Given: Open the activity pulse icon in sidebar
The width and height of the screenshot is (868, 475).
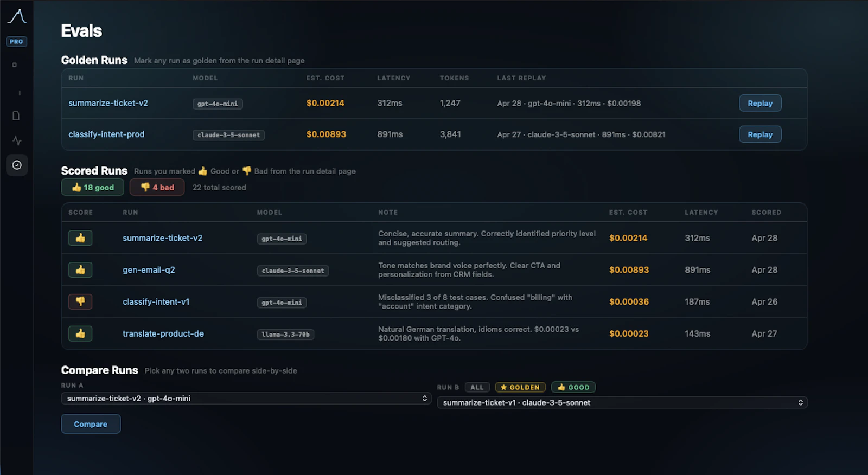Looking at the screenshot, I should click(17, 140).
